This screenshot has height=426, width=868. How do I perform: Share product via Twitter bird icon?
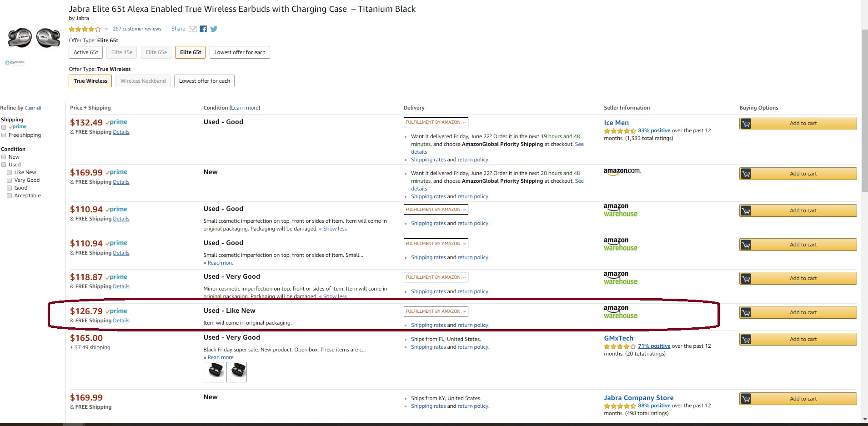[x=214, y=29]
